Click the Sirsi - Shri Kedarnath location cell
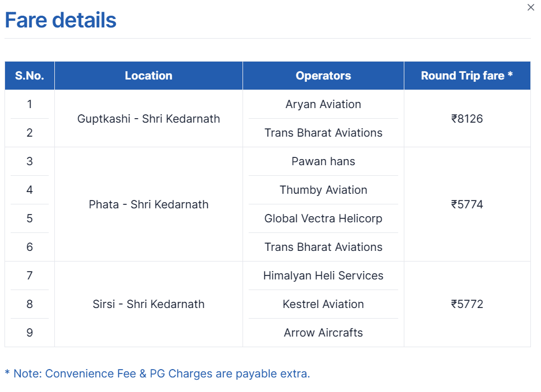The height and width of the screenshot is (392, 541). coord(148,304)
